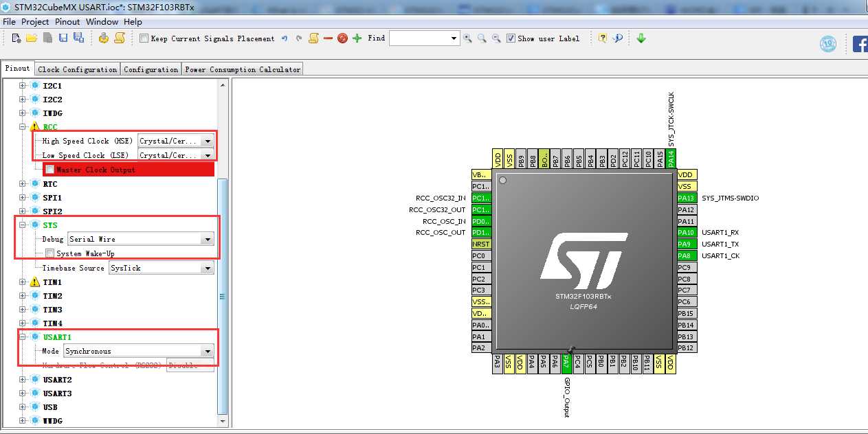Open the Window menu
This screenshot has width=868, height=434.
coord(102,22)
